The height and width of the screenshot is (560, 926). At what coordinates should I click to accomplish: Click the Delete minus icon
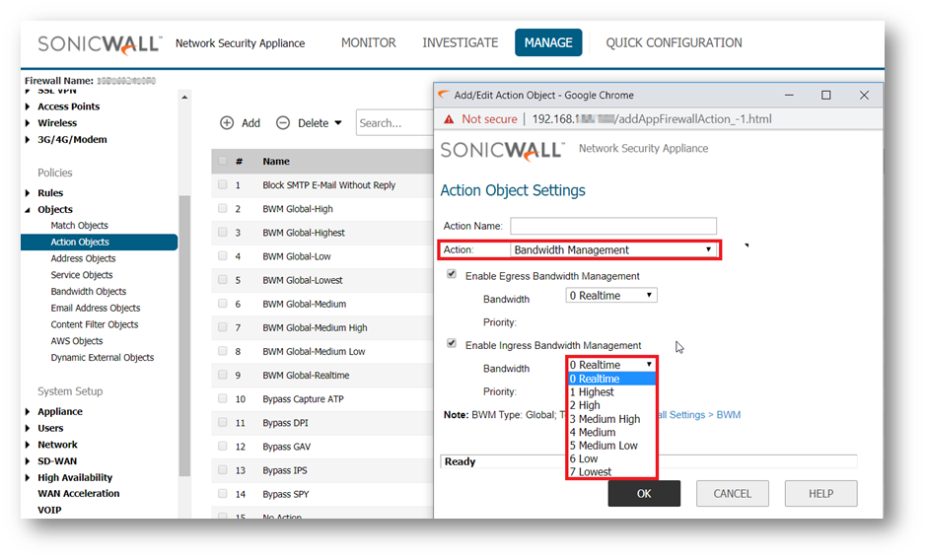283,123
